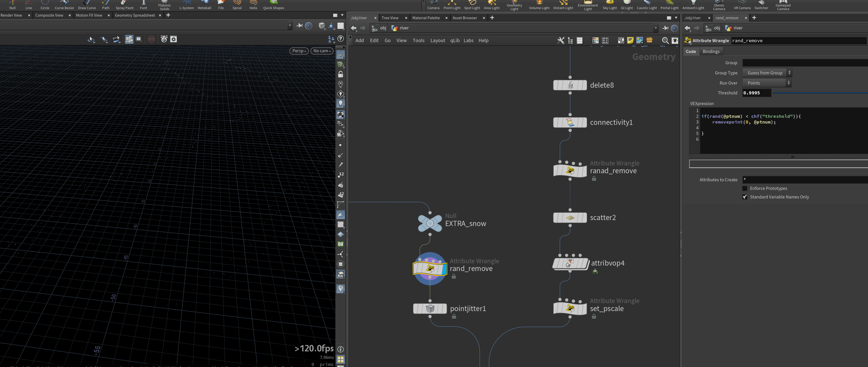868x367 pixels.
Task: Open the network editor find tool
Action: [x=665, y=40]
